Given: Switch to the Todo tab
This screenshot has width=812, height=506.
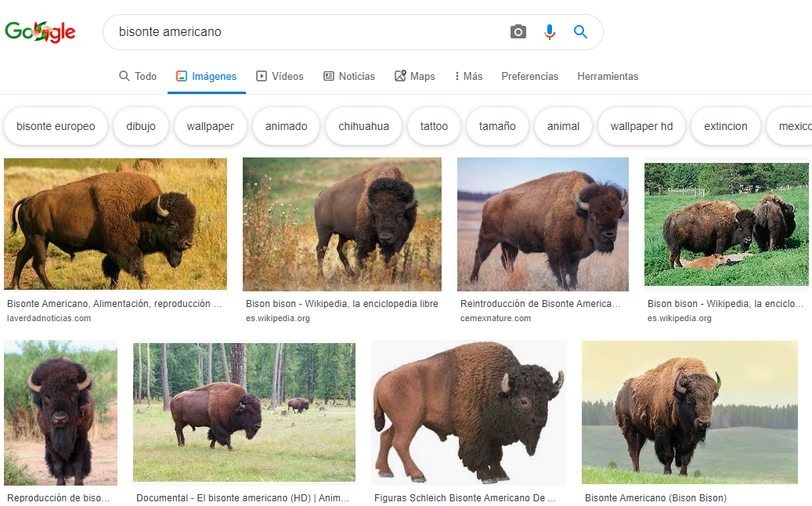Looking at the screenshot, I should (x=138, y=76).
